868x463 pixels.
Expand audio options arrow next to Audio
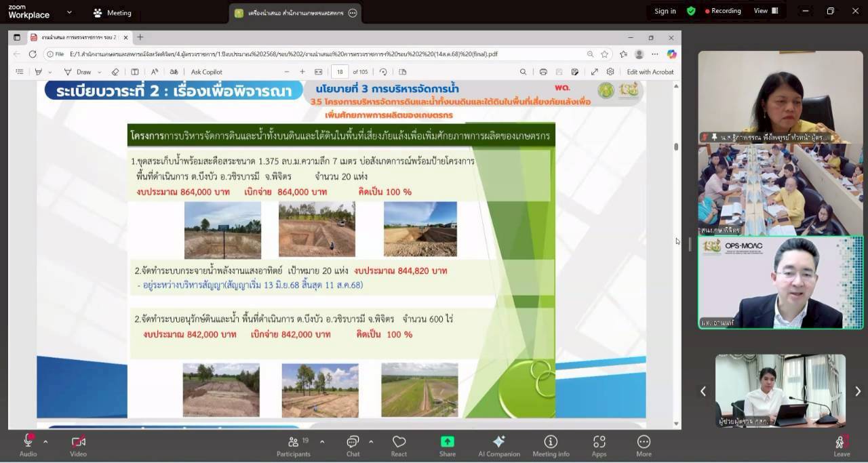(x=45, y=441)
